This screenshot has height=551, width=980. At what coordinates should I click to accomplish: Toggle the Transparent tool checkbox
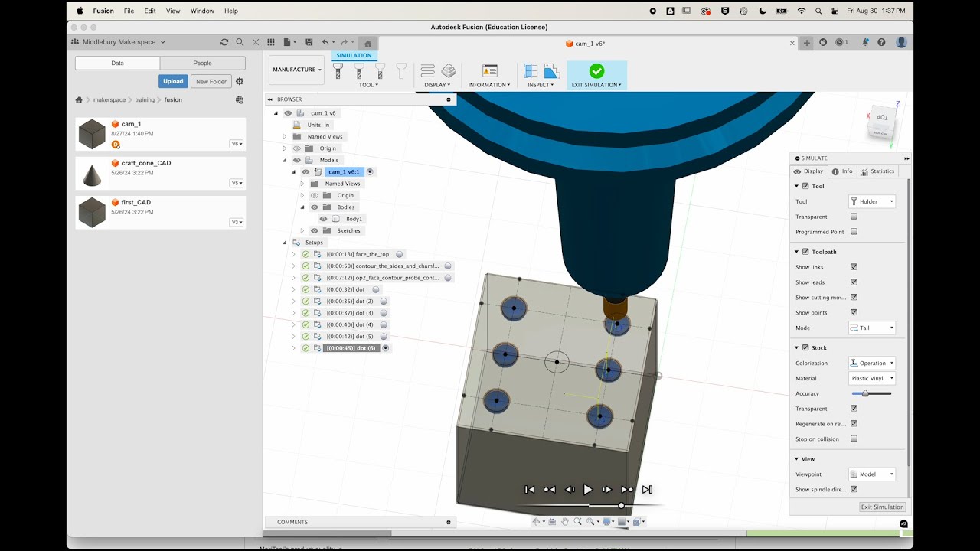854,217
